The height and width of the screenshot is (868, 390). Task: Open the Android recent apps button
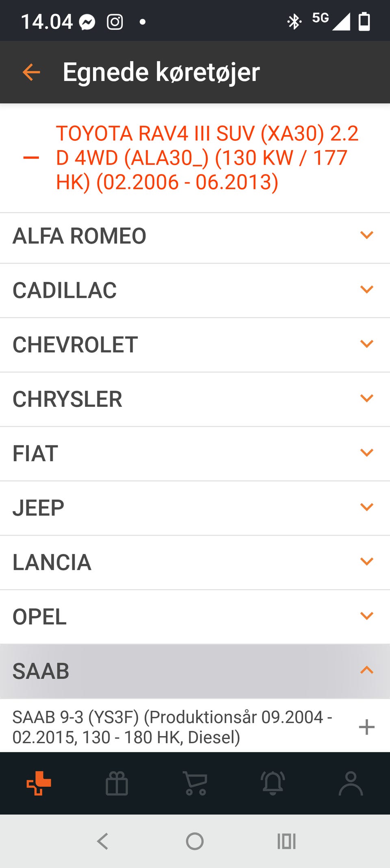pos(286,841)
